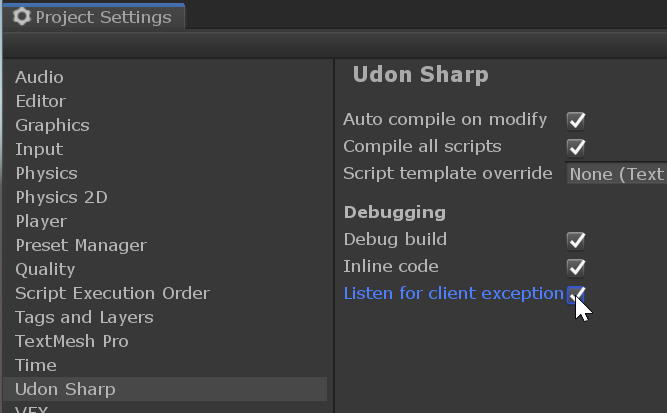Select Quality settings category
The image size is (667, 413).
click(x=45, y=269)
